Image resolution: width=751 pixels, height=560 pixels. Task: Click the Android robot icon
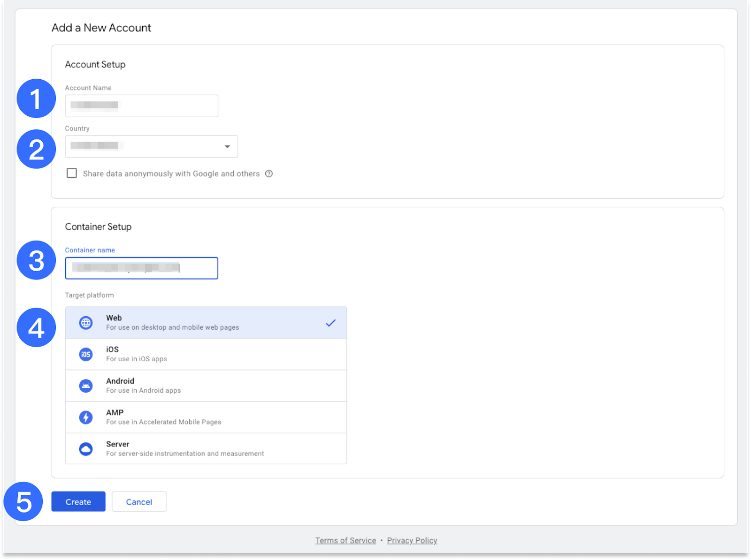(86, 386)
